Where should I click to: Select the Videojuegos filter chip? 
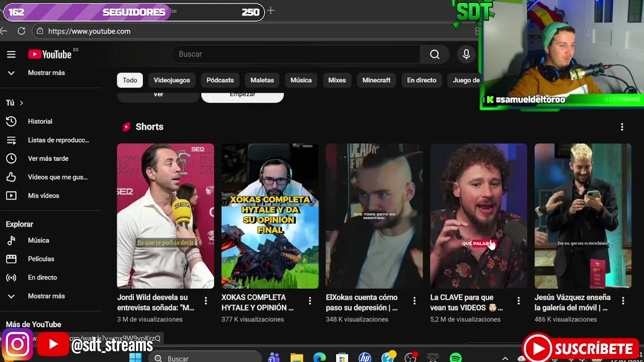point(172,80)
